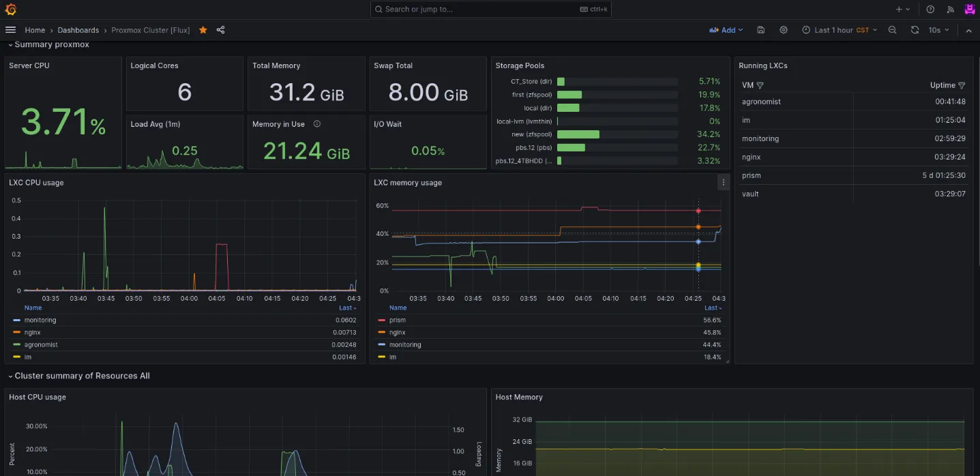Click the Server CPU panel title
The image size is (980, 476).
pyautogui.click(x=29, y=65)
